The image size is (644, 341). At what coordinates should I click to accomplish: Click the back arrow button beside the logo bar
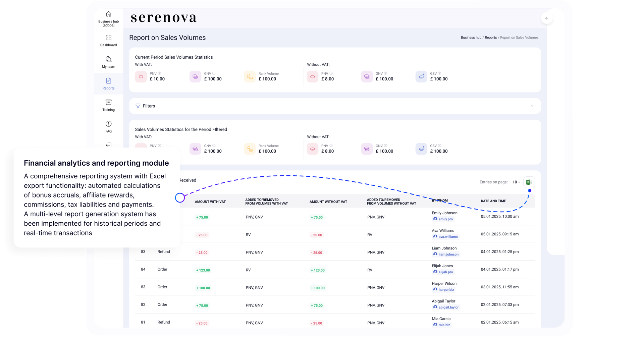(547, 18)
